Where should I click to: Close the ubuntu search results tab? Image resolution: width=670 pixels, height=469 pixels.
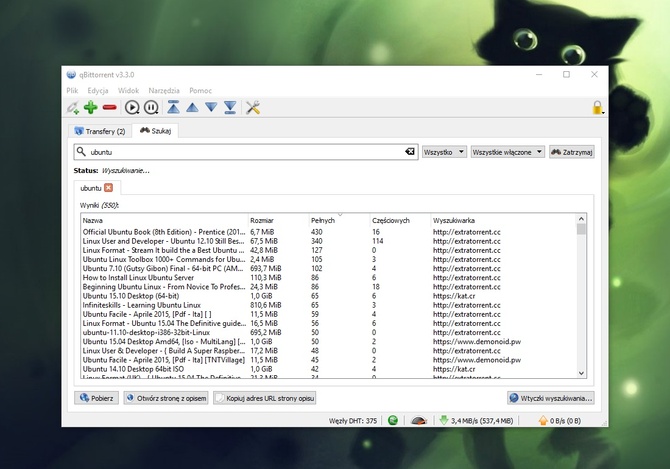pyautogui.click(x=109, y=188)
